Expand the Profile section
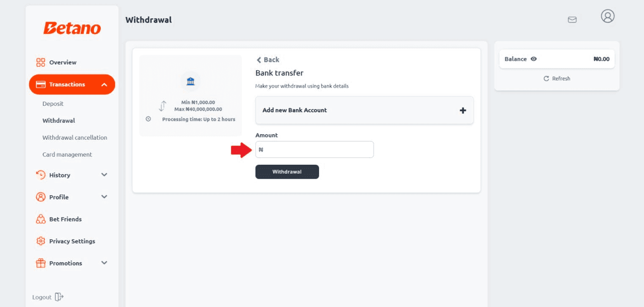The height and width of the screenshot is (307, 644). 104,197
